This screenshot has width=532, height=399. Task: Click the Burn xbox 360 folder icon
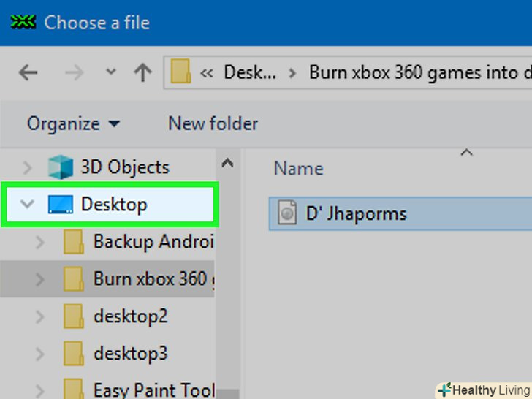click(73, 279)
